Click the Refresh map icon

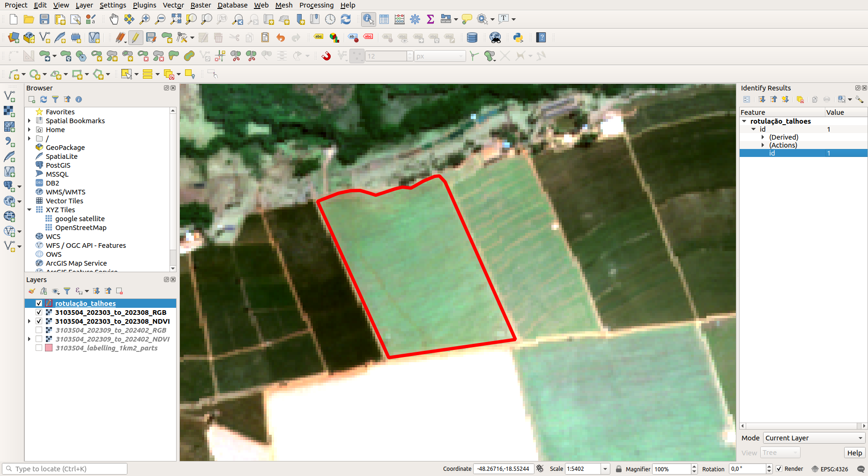click(x=346, y=19)
